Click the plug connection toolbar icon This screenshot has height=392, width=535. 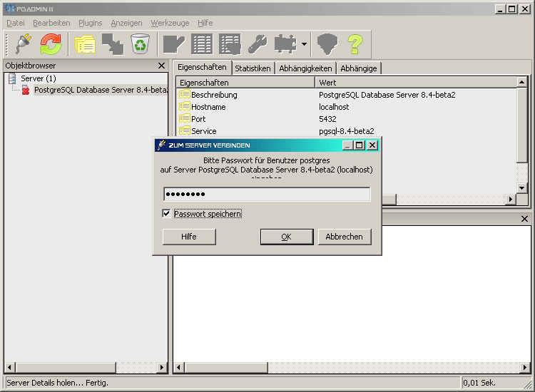coord(24,44)
